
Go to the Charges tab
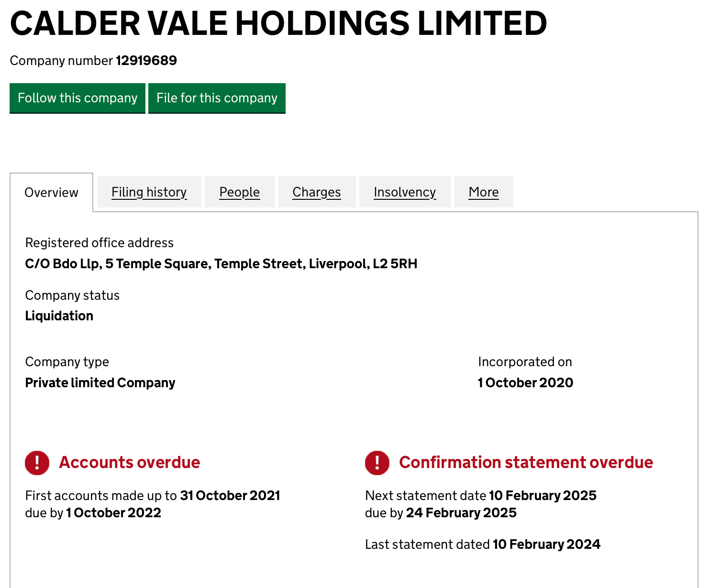[316, 192]
